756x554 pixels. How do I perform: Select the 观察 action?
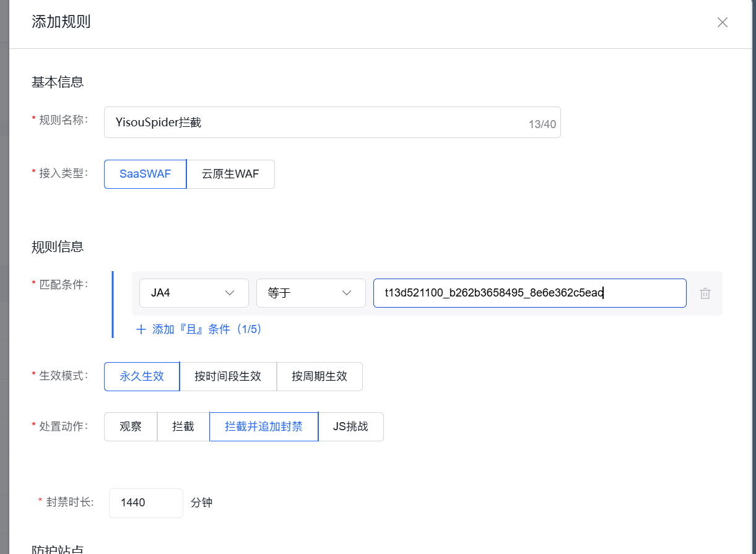(130, 426)
